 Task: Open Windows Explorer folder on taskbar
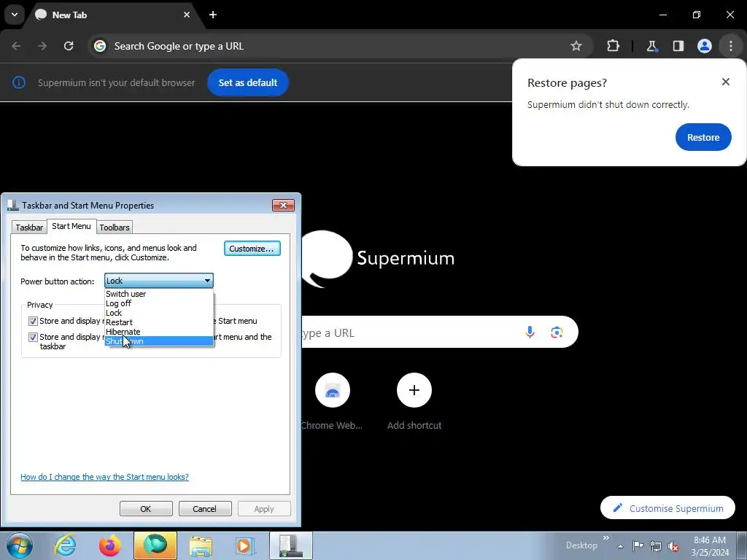click(x=201, y=545)
